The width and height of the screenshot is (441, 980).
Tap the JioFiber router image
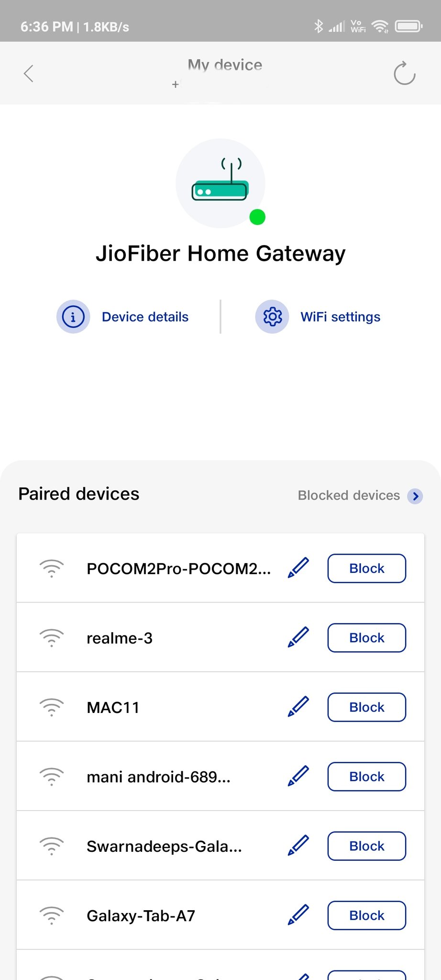coord(220,184)
